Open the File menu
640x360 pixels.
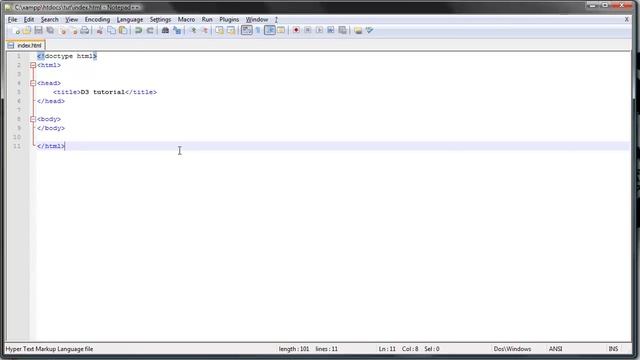(x=12, y=20)
